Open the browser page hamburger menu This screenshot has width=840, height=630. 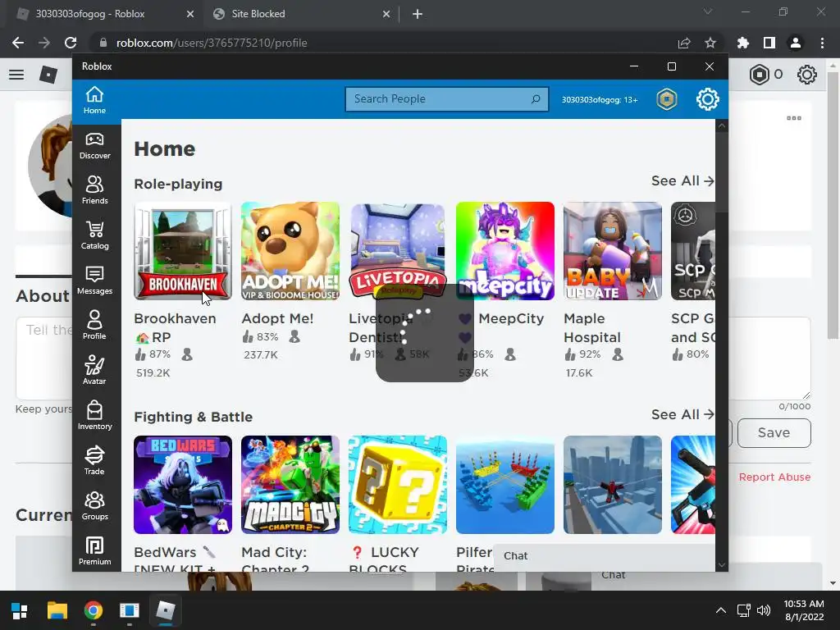16,75
